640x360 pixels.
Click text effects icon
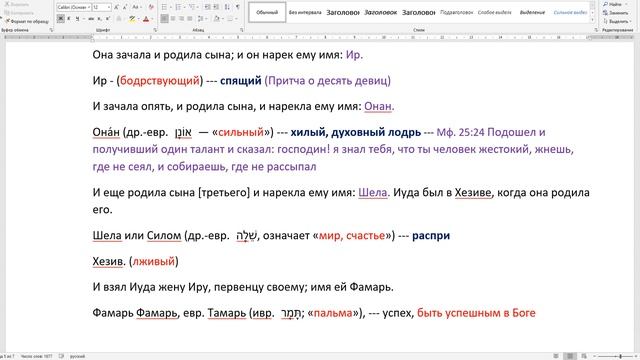point(119,18)
